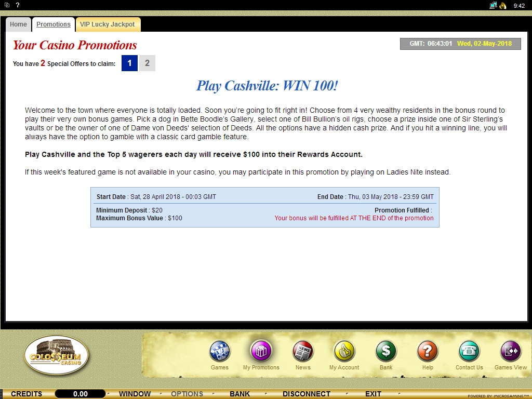The width and height of the screenshot is (532, 399).
Task: Select the Promotions tab
Action: click(54, 24)
